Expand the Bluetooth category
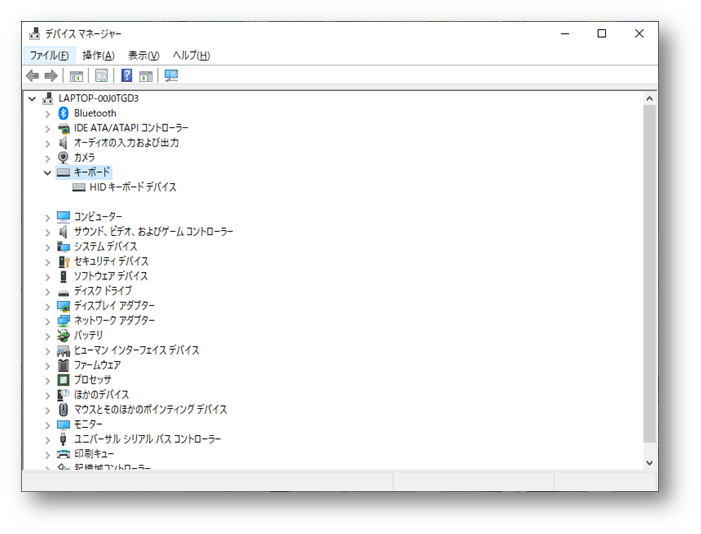701x534 pixels. (x=47, y=114)
